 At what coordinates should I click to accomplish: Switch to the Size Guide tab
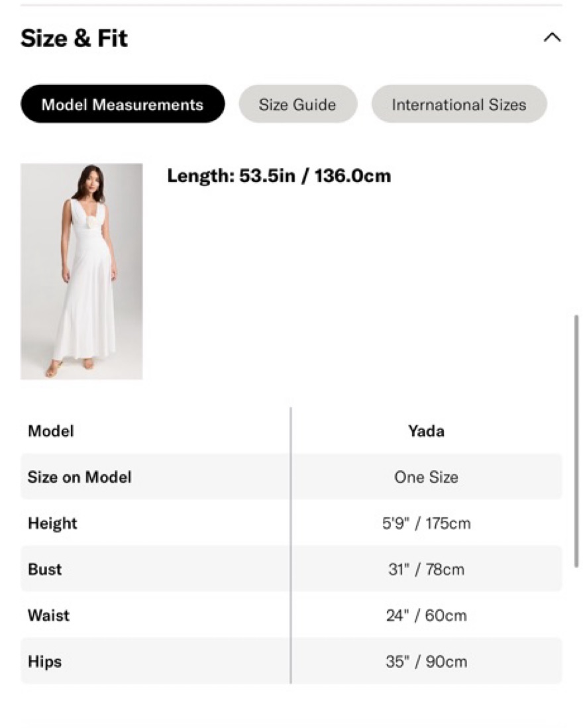[297, 104]
